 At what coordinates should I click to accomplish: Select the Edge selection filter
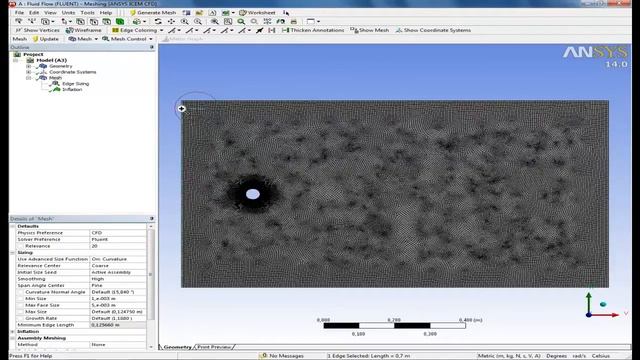coord(93,21)
